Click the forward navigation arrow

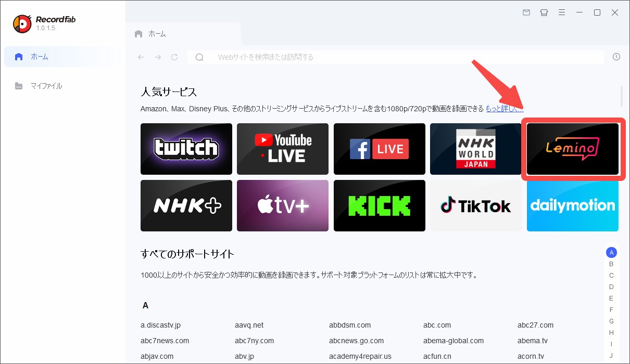click(157, 57)
